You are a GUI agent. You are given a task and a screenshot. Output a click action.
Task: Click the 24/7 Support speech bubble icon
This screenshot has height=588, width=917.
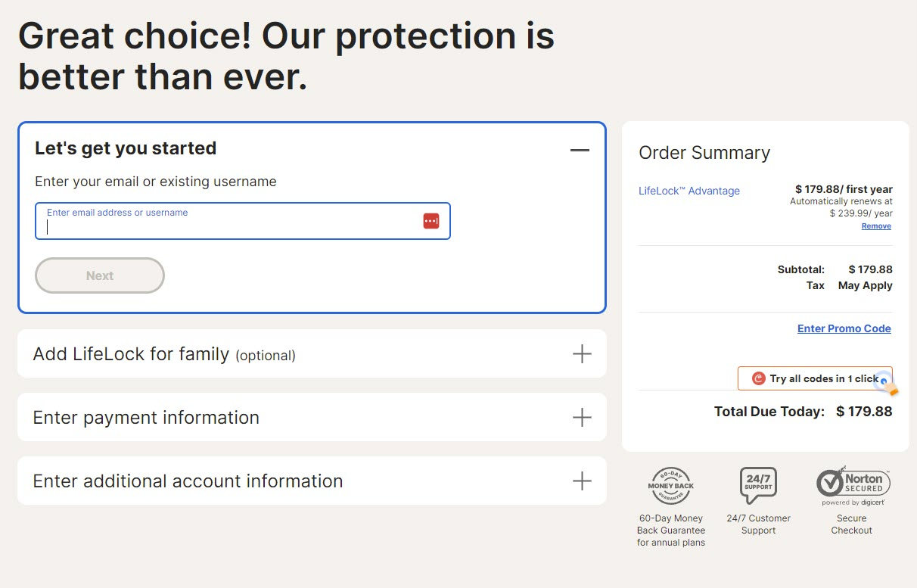(x=758, y=485)
